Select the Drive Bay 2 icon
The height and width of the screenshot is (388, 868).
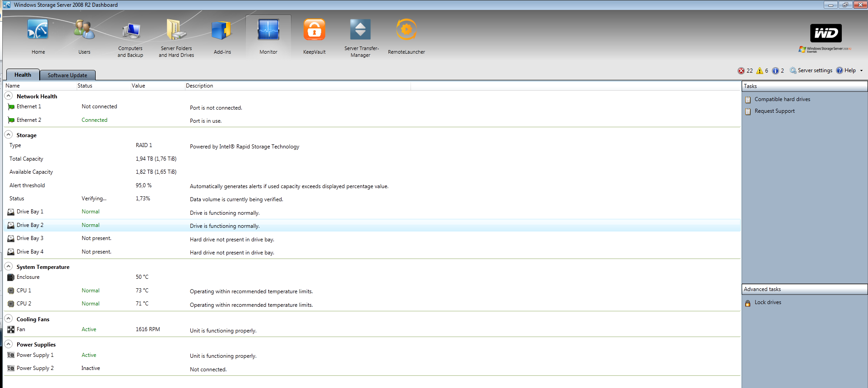tap(11, 225)
